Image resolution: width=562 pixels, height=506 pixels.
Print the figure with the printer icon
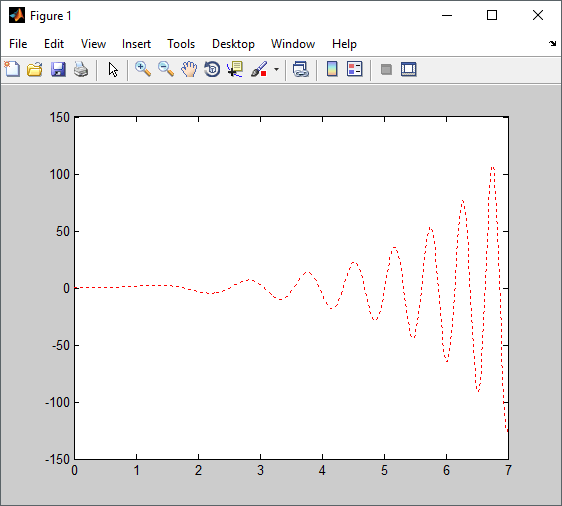click(x=81, y=69)
